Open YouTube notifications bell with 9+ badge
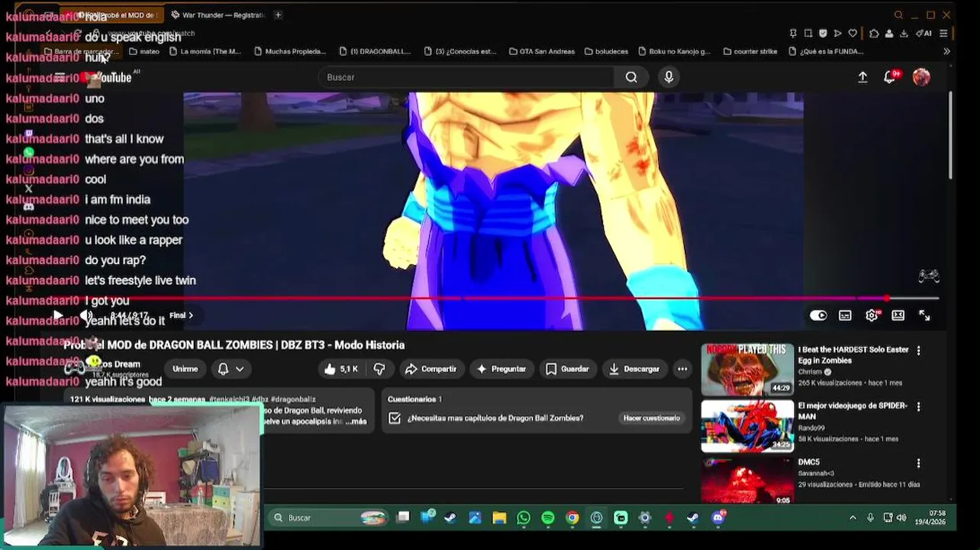The image size is (980, 550). pos(890,77)
